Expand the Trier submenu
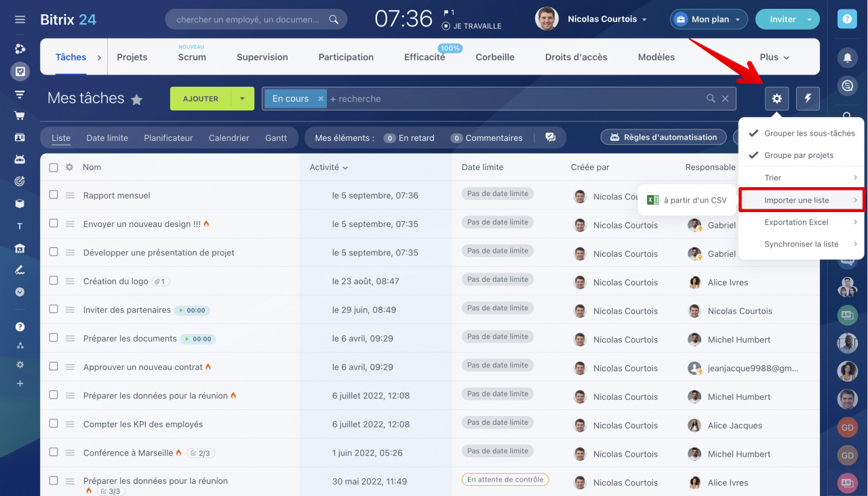Screen dimensions: 868x496 point(801,178)
